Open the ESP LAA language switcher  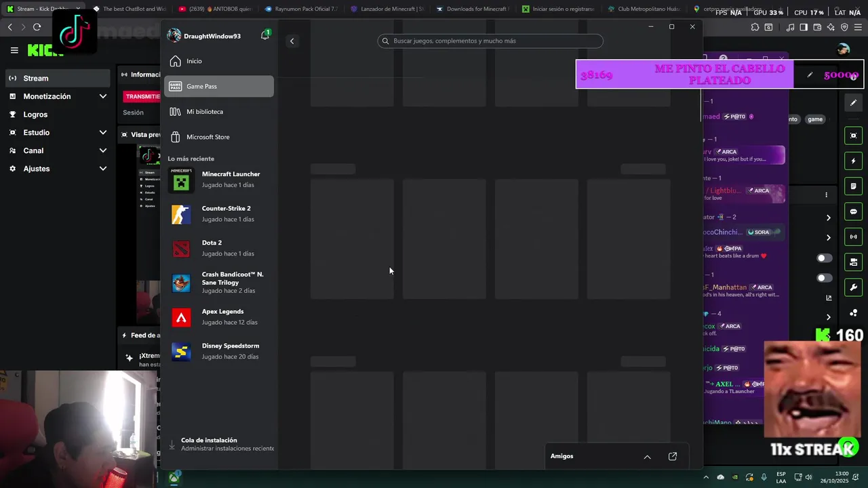[x=781, y=478]
